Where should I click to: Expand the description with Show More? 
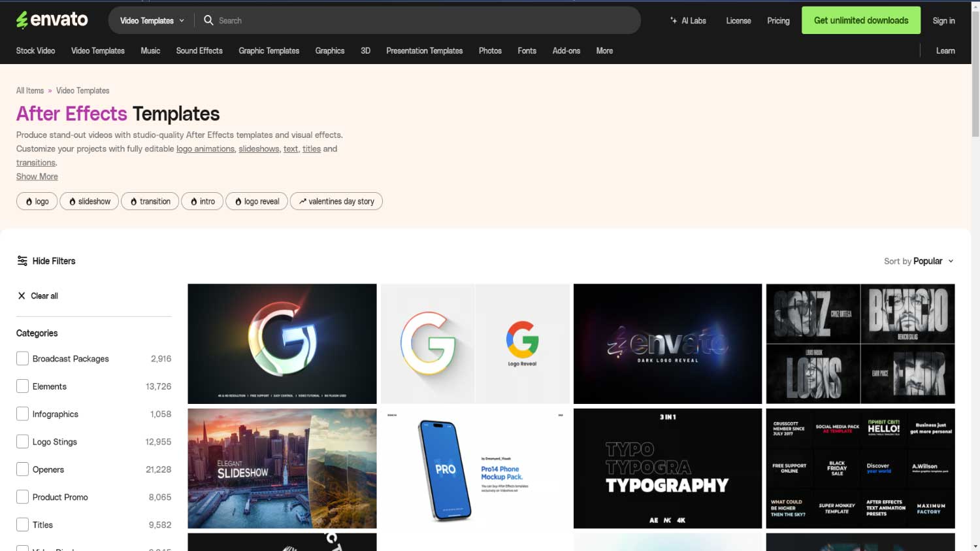pyautogui.click(x=37, y=176)
